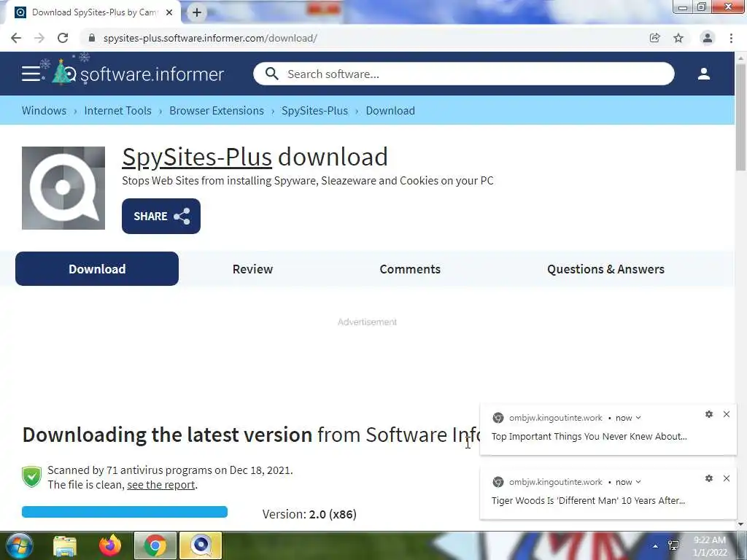Image resolution: width=747 pixels, height=560 pixels.
Task: Open Chrome's three-dot menu
Action: coord(731,38)
